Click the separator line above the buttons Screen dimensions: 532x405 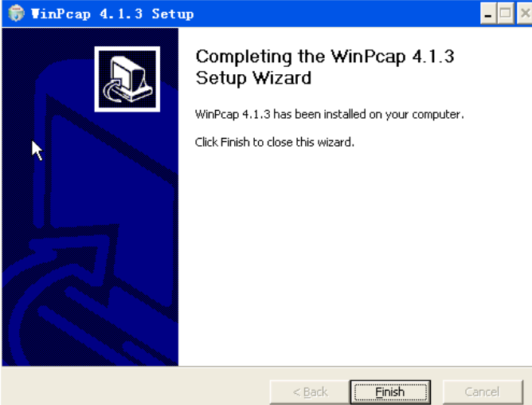tap(267, 367)
